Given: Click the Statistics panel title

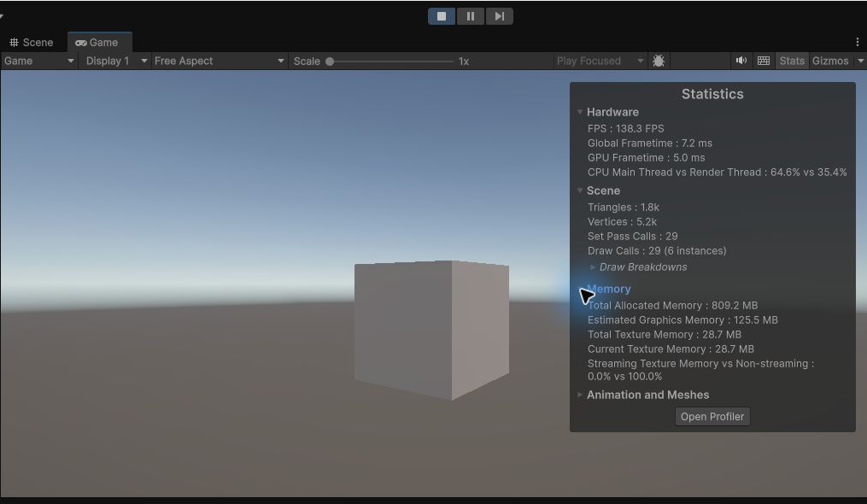Looking at the screenshot, I should click(x=712, y=94).
